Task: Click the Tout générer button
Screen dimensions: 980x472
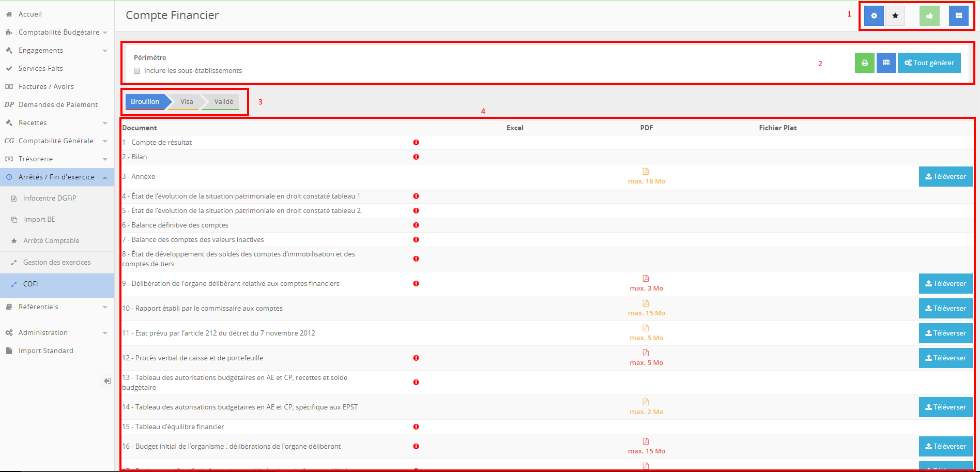Action: 929,63
